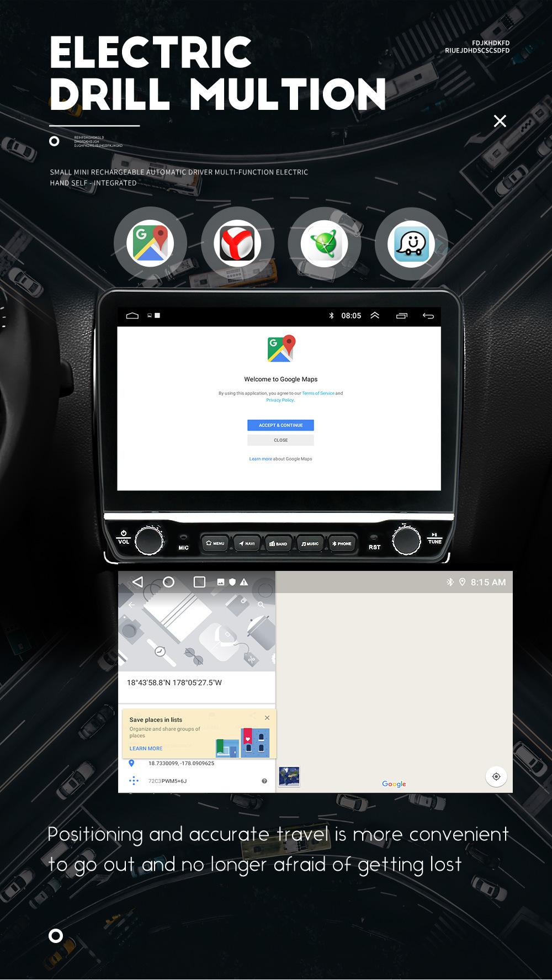Image resolution: width=552 pixels, height=980 pixels.
Task: Open the Yandex browser app icon
Action: tap(237, 243)
